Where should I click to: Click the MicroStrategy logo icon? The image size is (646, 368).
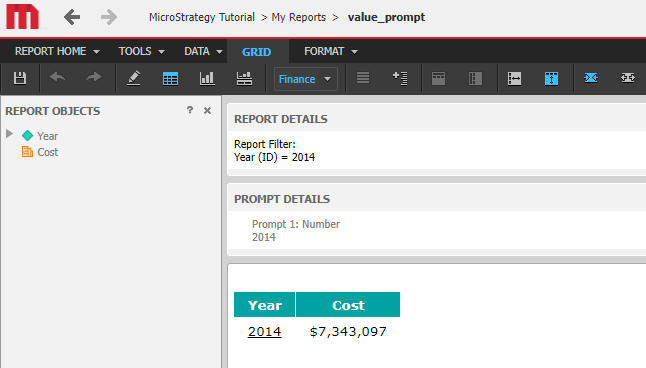click(x=23, y=17)
